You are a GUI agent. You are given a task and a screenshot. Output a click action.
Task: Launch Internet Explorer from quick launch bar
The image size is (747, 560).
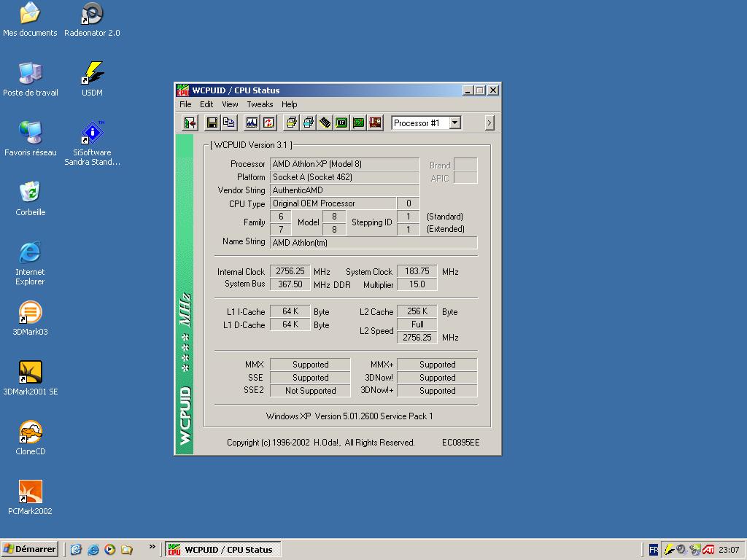[x=93, y=550]
